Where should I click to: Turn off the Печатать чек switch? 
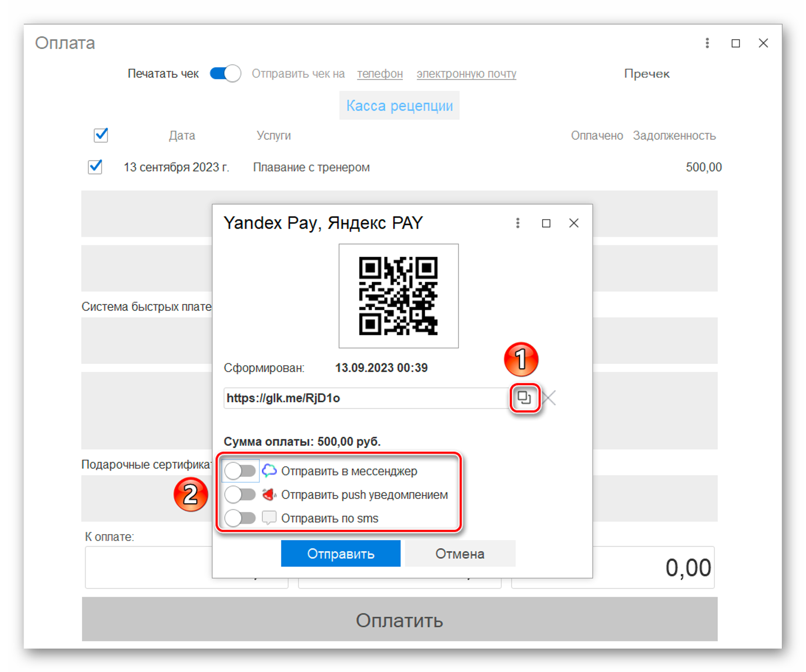(226, 73)
